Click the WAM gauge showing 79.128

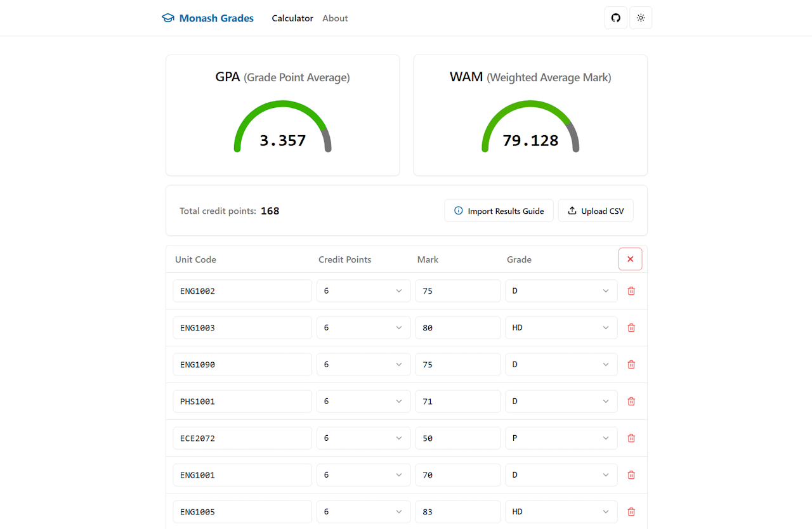pos(530,127)
